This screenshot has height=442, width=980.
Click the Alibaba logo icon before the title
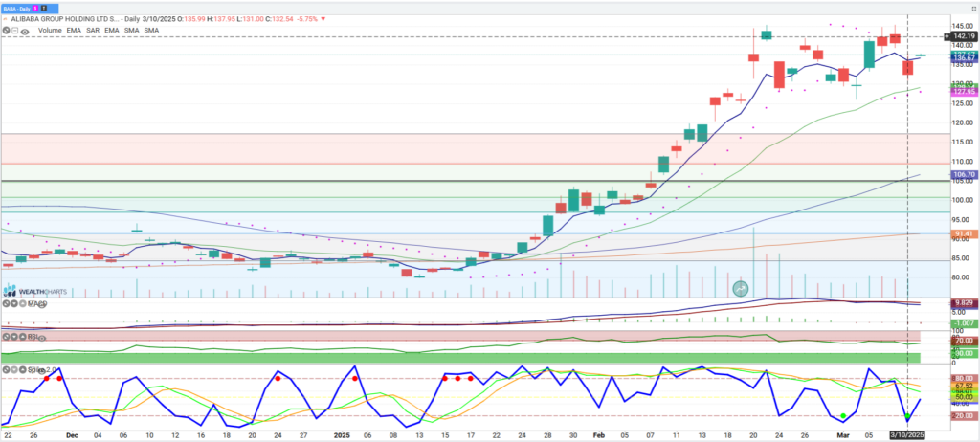[6, 19]
